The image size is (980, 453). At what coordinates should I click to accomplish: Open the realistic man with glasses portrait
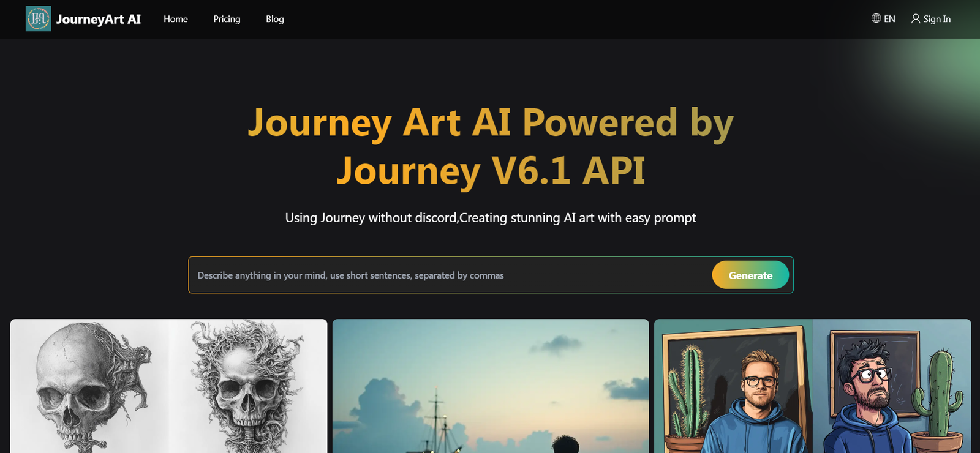pos(734,386)
